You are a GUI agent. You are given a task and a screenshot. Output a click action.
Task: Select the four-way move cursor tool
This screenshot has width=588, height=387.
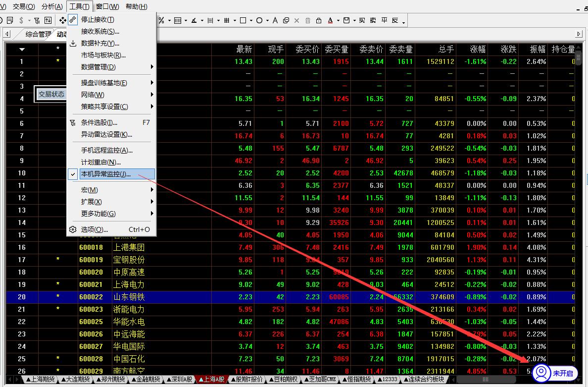(x=63, y=20)
